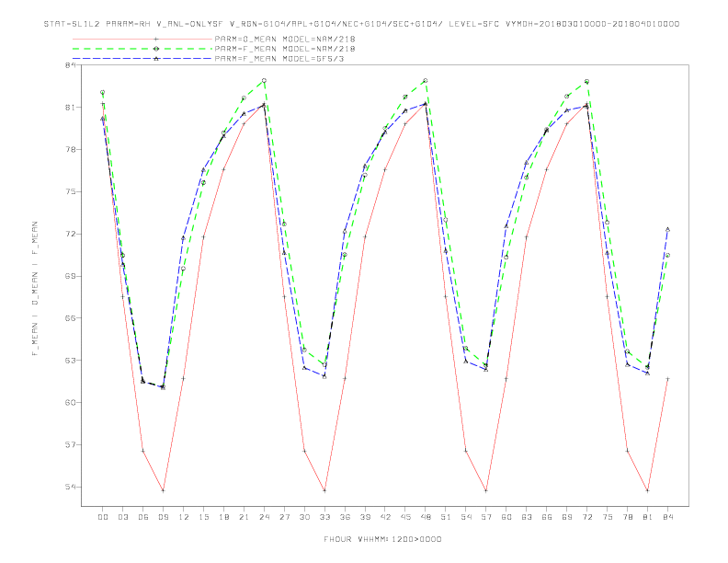Click y-axis tick value 54
The height and width of the screenshot is (563, 728).
coord(71,487)
